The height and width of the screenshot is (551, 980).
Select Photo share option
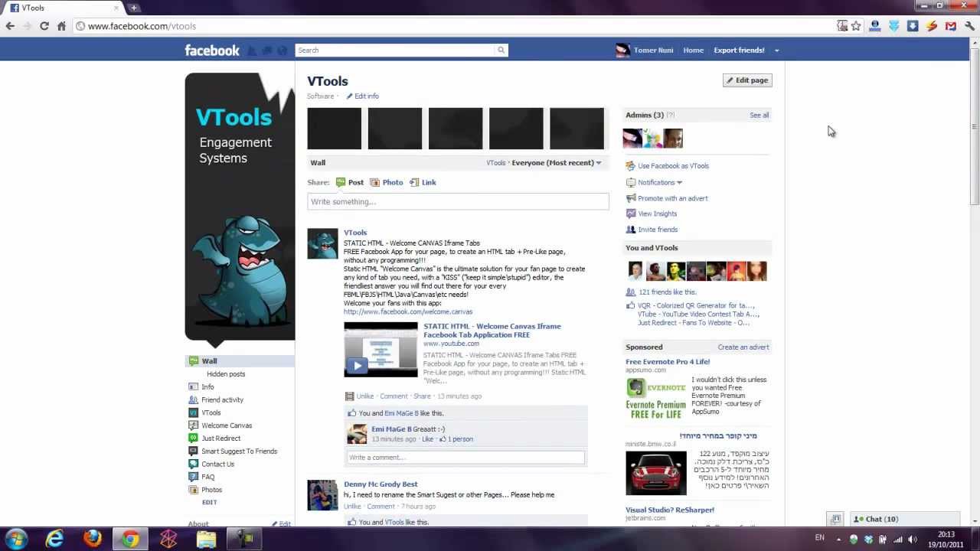[x=386, y=182]
